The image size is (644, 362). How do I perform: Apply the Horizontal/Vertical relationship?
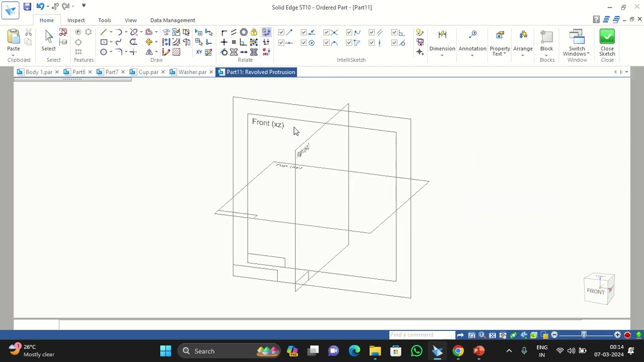click(224, 42)
